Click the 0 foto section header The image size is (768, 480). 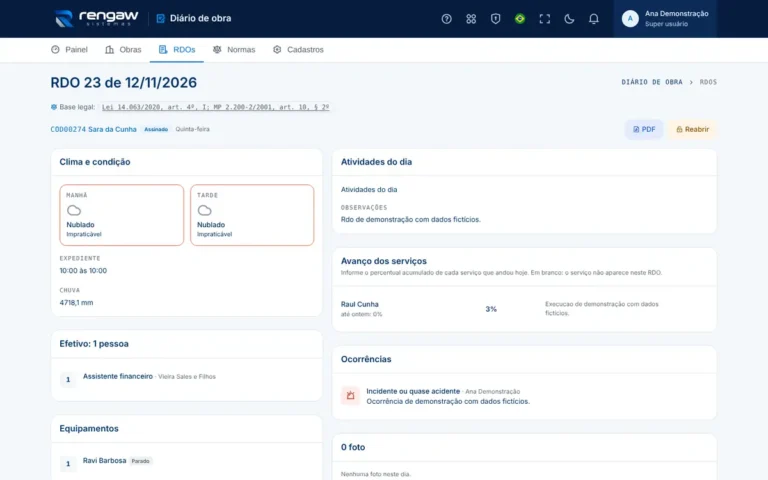click(x=353, y=447)
